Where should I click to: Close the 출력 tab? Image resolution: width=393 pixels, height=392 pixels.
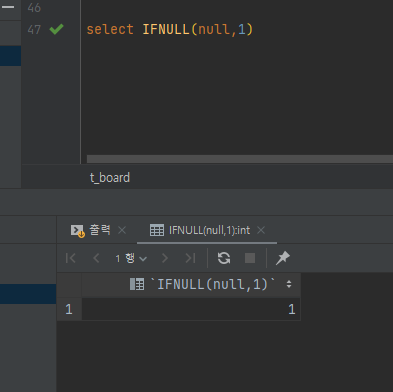point(122,230)
